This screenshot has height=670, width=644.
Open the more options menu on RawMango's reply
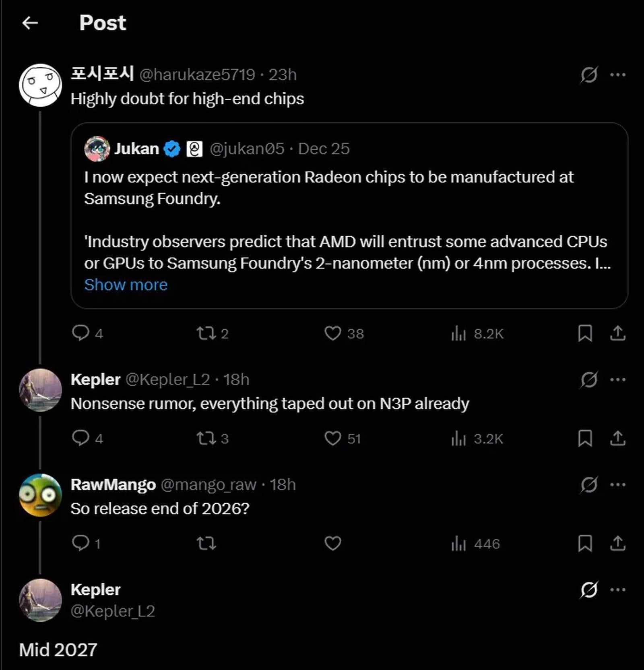pos(617,484)
